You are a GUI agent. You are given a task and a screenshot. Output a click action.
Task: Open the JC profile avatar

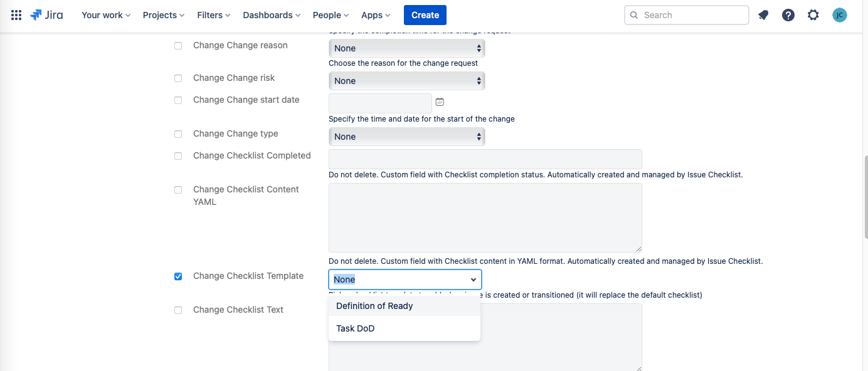pos(840,15)
